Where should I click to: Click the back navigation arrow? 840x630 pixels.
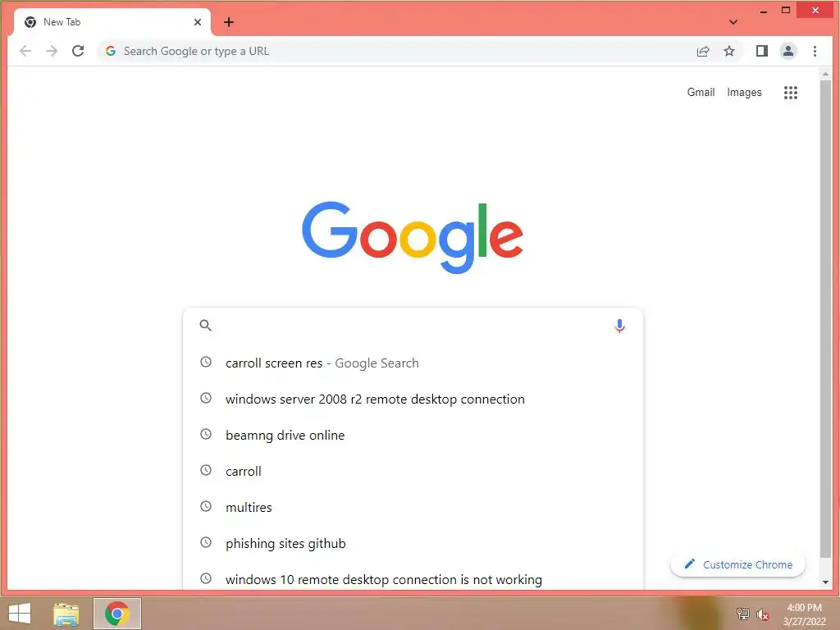pyautogui.click(x=25, y=51)
